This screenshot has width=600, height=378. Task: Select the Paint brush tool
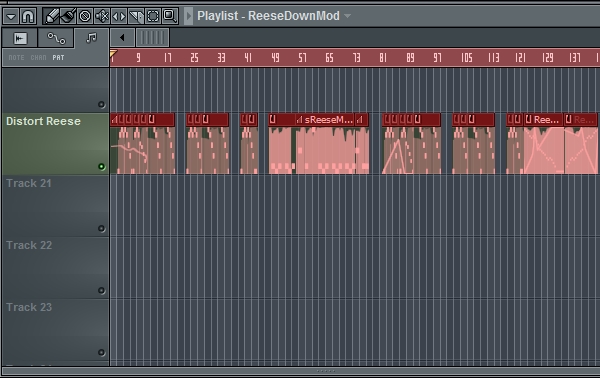pos(68,16)
